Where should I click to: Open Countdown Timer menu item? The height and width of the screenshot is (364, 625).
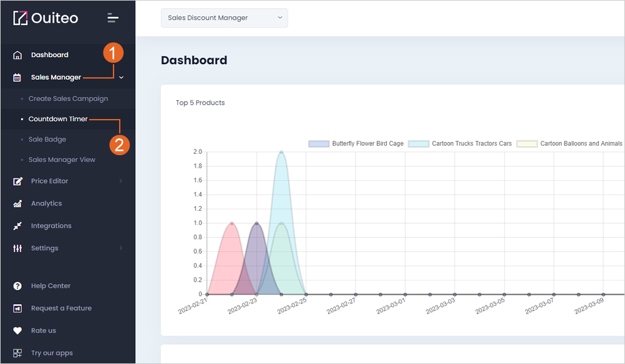[58, 118]
